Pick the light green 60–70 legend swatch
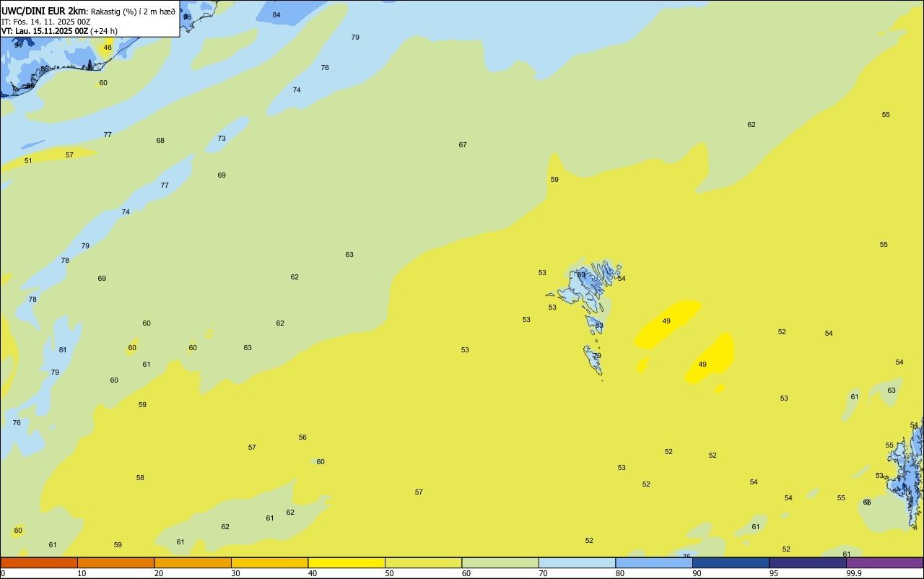Image resolution: width=924 pixels, height=579 pixels. coord(500,562)
